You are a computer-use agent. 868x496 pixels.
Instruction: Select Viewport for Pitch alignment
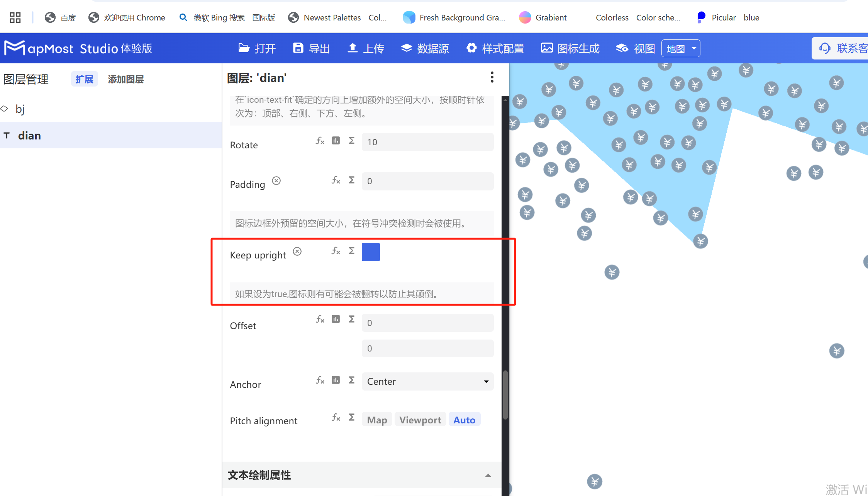(420, 420)
